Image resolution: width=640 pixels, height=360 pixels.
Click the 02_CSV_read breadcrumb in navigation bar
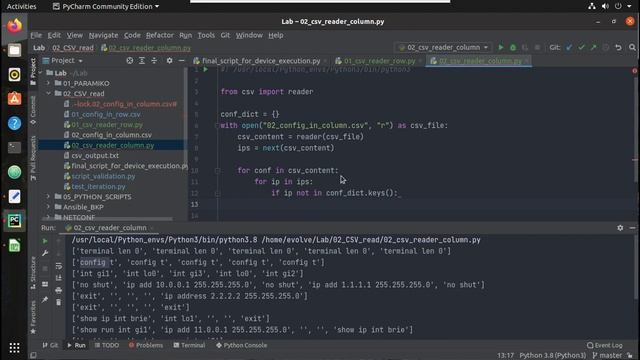pyautogui.click(x=73, y=48)
